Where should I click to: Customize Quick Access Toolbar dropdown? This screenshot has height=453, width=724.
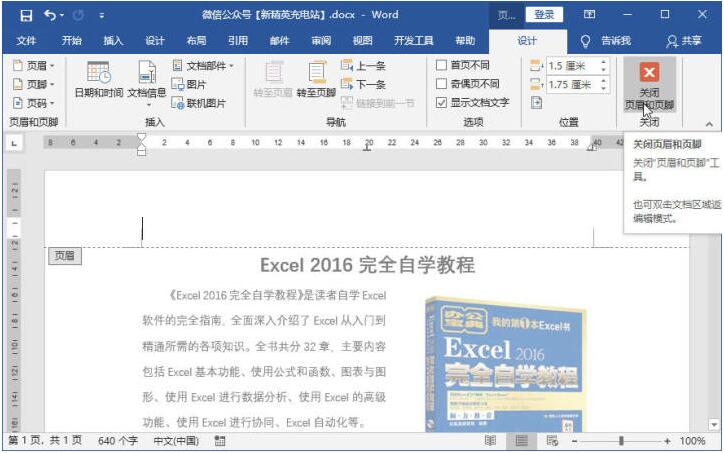tap(101, 16)
